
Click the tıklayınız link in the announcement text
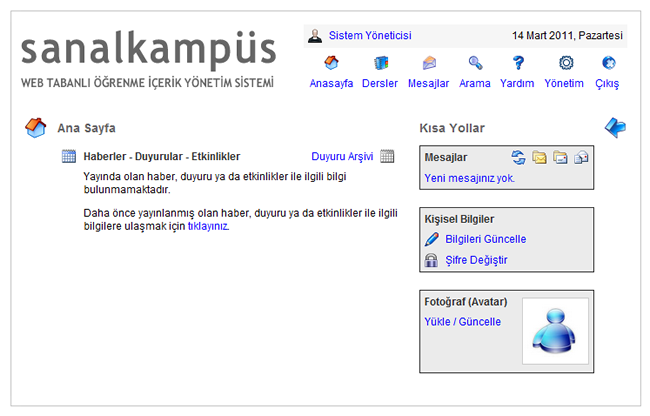tap(208, 226)
